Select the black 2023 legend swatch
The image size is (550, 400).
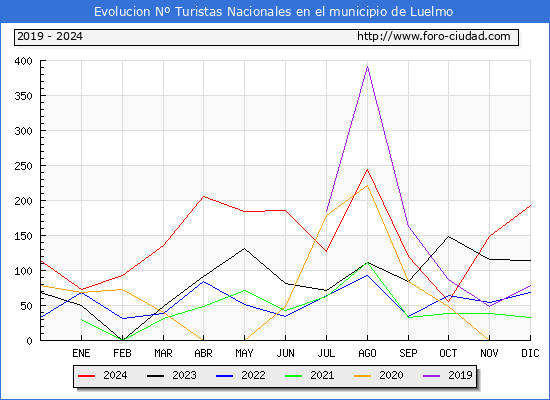(x=155, y=376)
